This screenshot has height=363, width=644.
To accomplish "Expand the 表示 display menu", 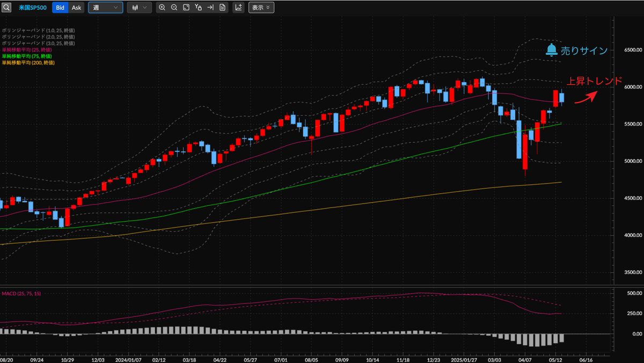I will [261, 8].
